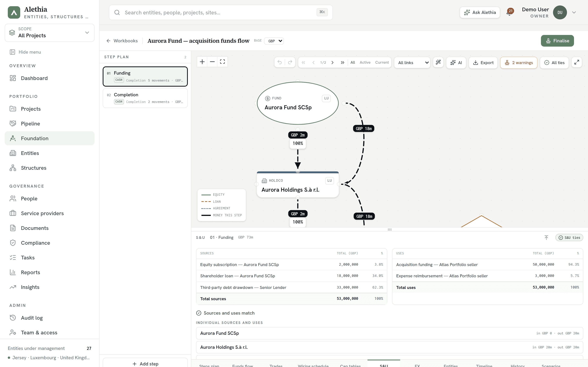Select the 02 Completion step
The image size is (588, 367).
pos(145,98)
